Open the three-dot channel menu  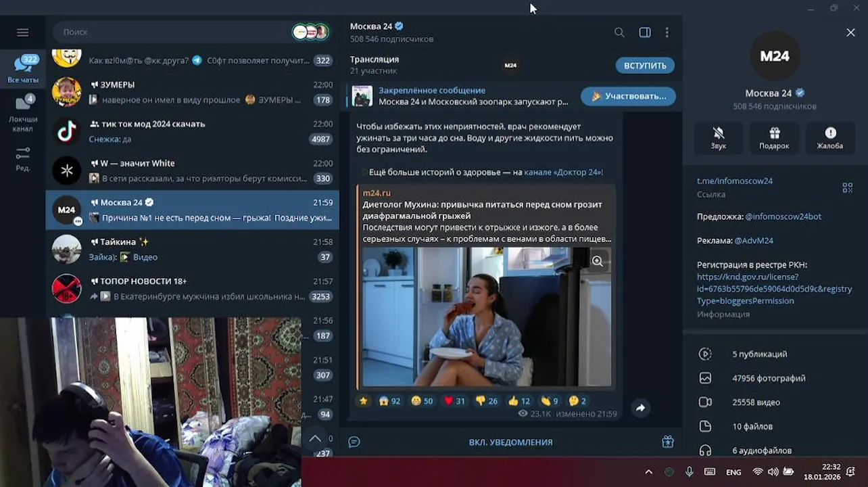(x=667, y=32)
